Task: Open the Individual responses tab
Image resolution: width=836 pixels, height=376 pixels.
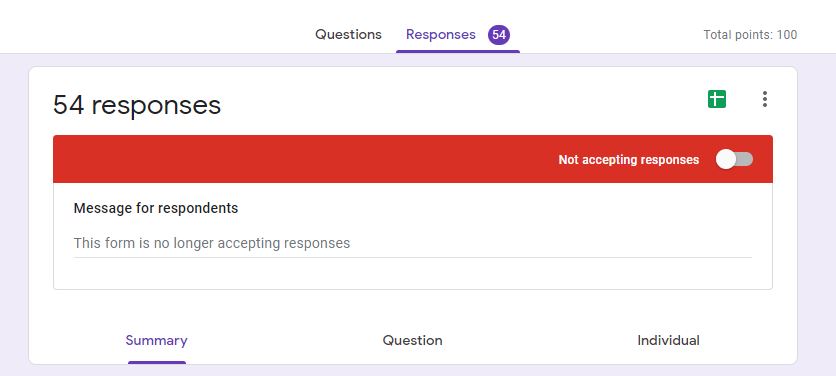Action: 668,340
